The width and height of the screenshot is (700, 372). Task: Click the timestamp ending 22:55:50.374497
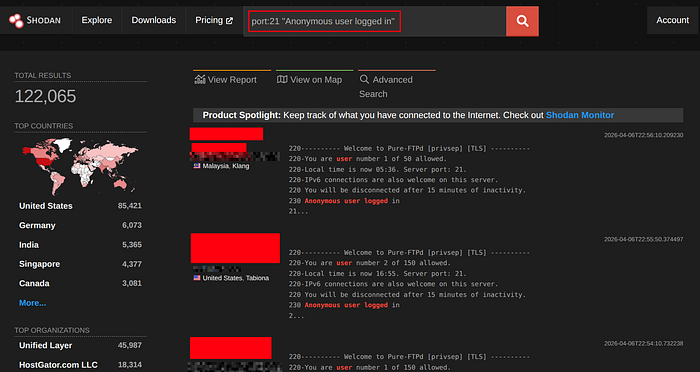(643, 239)
